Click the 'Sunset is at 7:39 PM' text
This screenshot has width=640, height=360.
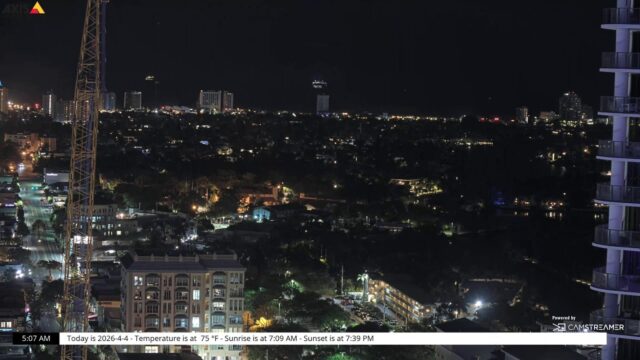[x=338, y=338]
